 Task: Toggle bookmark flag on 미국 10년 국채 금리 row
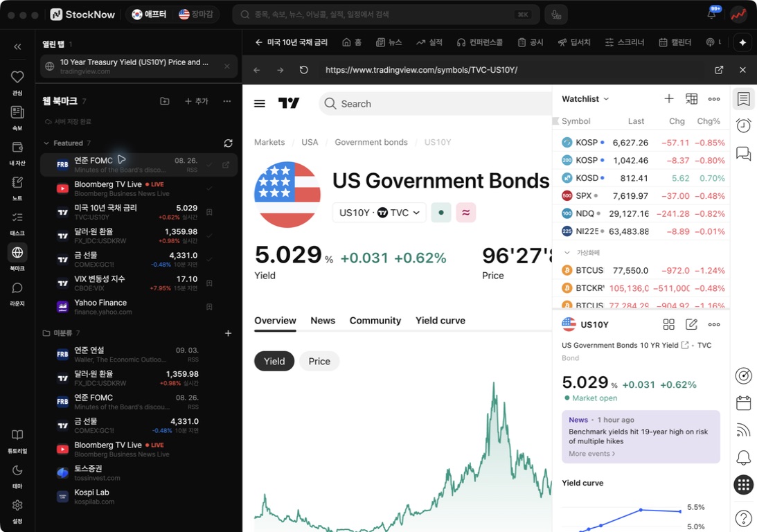(210, 212)
